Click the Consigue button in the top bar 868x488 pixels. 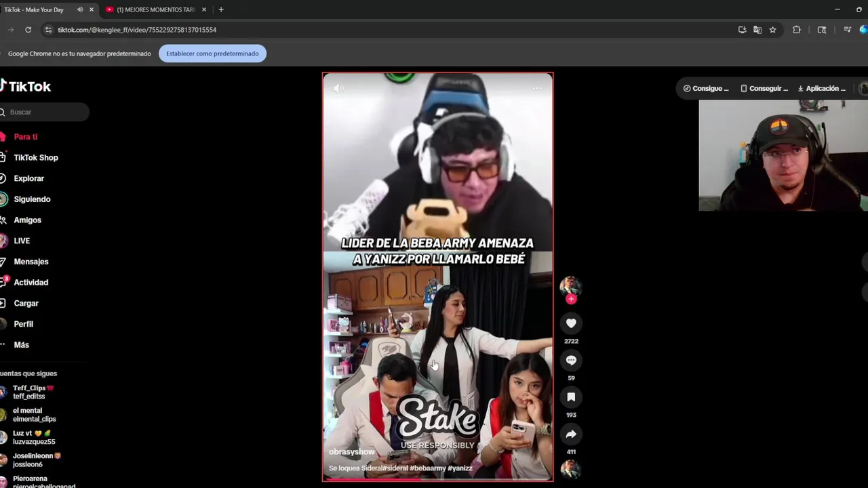[x=706, y=88]
